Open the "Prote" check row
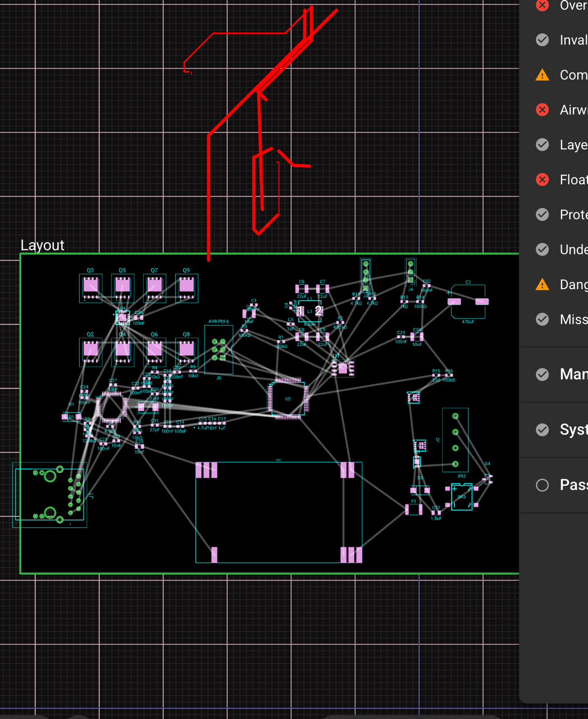The height and width of the screenshot is (719, 588). (x=554, y=214)
